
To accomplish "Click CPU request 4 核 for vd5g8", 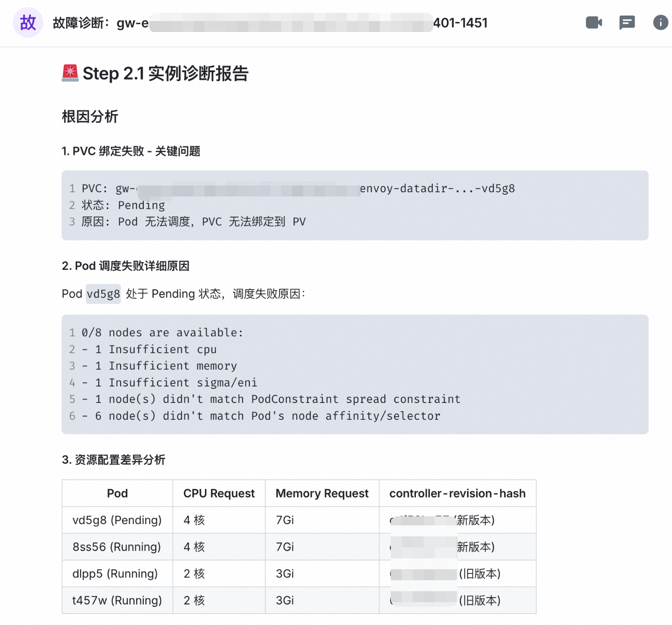I will click(x=219, y=520).
